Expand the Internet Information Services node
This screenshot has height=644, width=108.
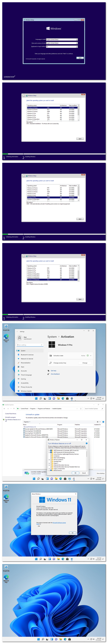pos(49,465)
